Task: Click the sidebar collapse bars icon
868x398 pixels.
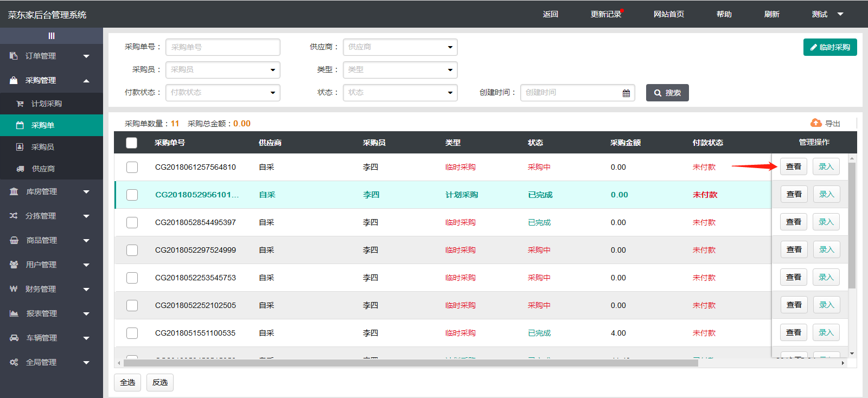Action: 52,36
